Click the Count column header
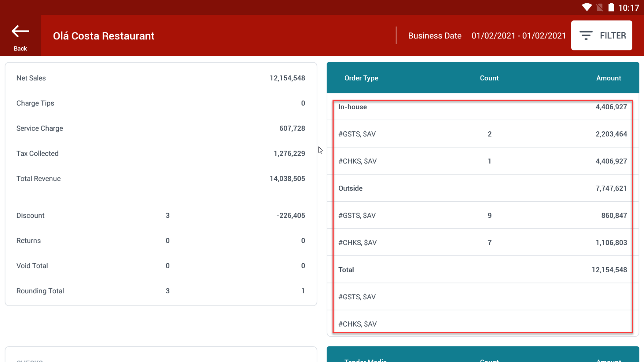 coord(489,78)
